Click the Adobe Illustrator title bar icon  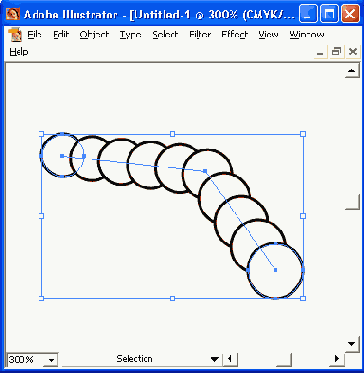pyautogui.click(x=13, y=14)
